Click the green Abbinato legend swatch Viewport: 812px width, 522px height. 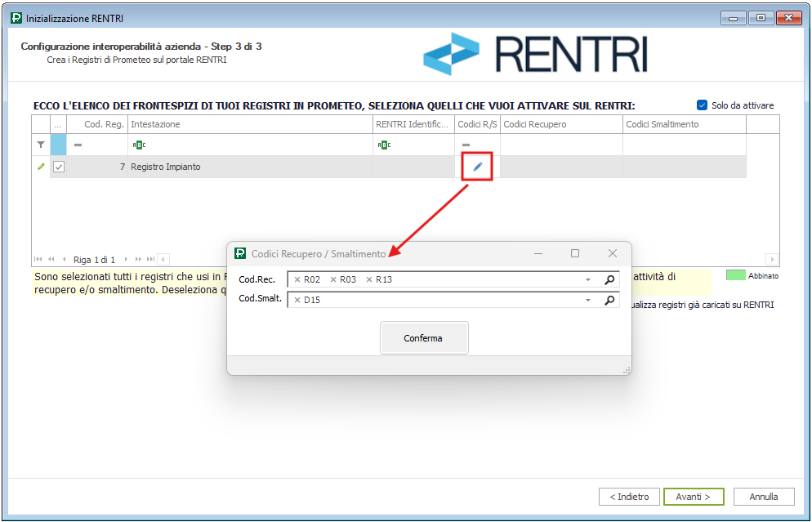[x=735, y=275]
